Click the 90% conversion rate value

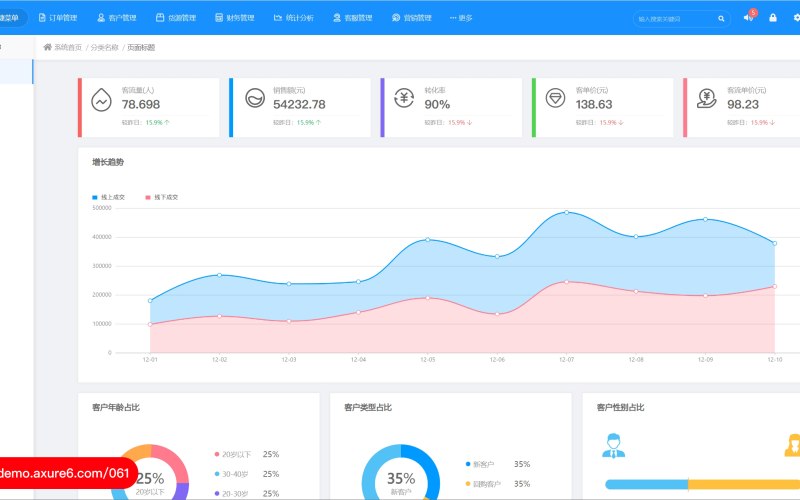pyautogui.click(x=437, y=105)
